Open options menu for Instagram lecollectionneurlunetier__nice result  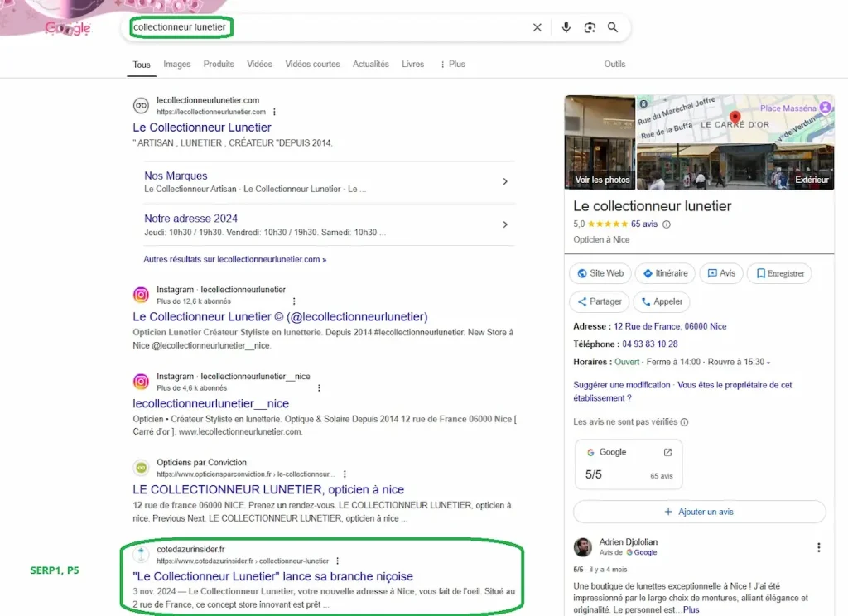319,387
